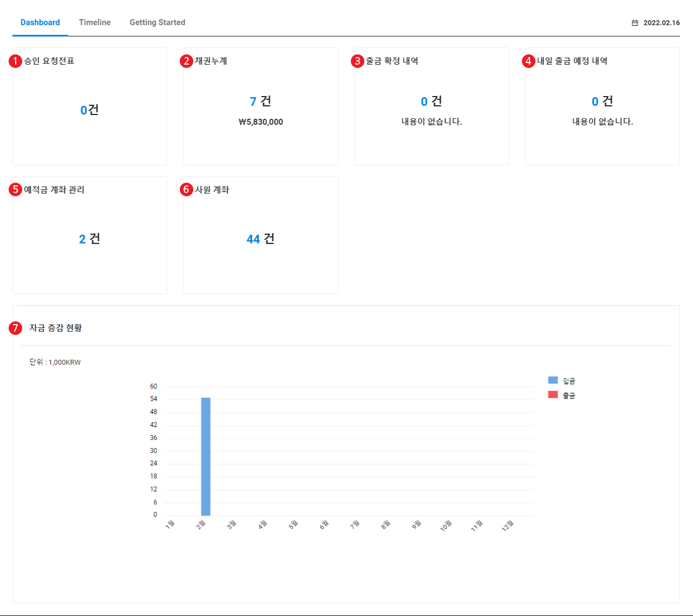Click red marker number 5
This screenshot has width=693, height=616.
(x=15, y=189)
